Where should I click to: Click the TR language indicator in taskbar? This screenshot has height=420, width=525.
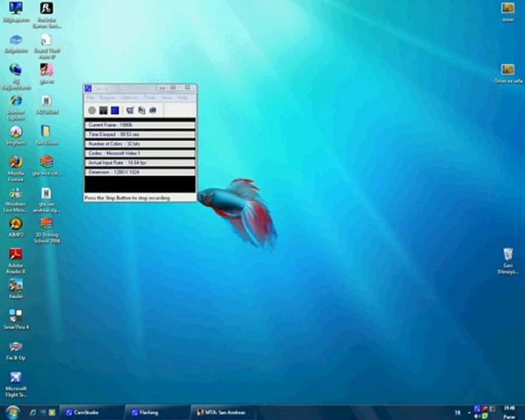[457, 412]
